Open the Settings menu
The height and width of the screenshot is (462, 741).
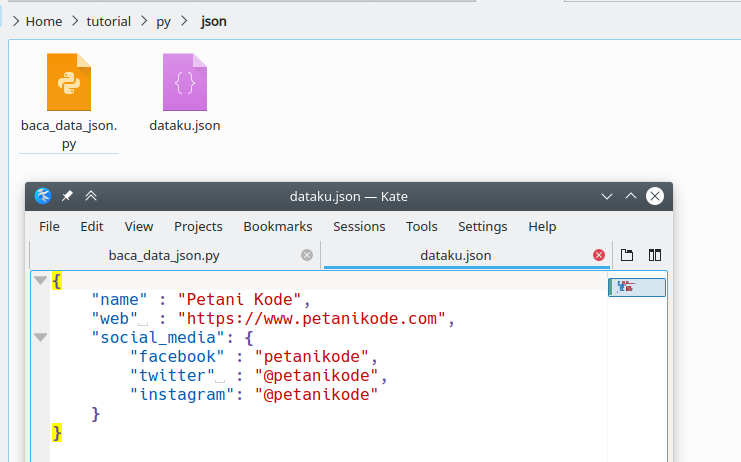point(483,227)
